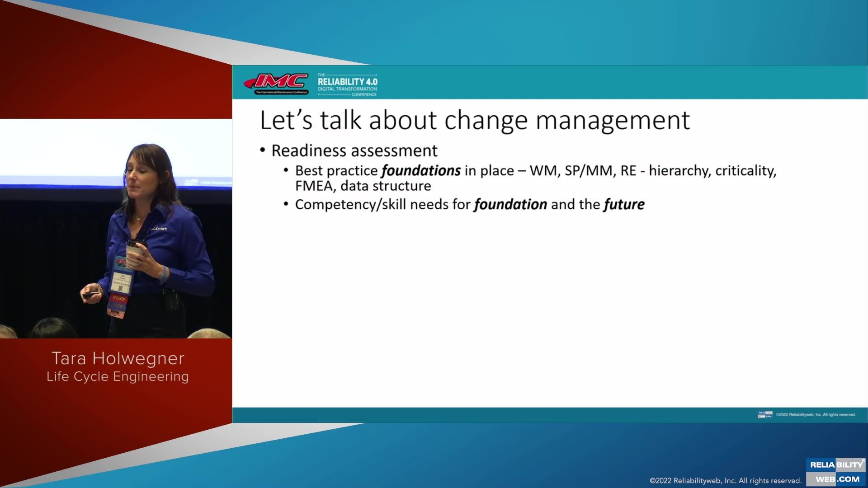Screen dimensions: 868x488
Task: Click the IMC conference logo
Action: tap(277, 84)
